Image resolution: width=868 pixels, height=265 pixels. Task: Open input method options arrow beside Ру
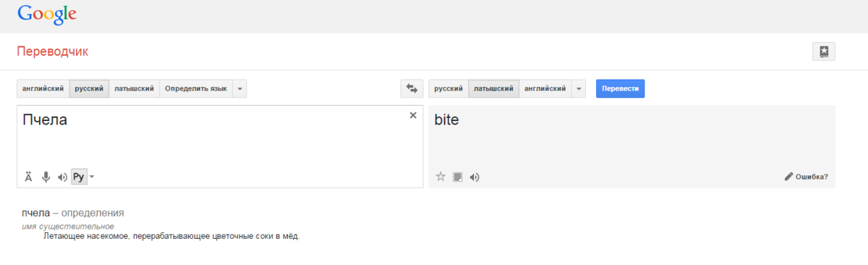[x=92, y=177]
